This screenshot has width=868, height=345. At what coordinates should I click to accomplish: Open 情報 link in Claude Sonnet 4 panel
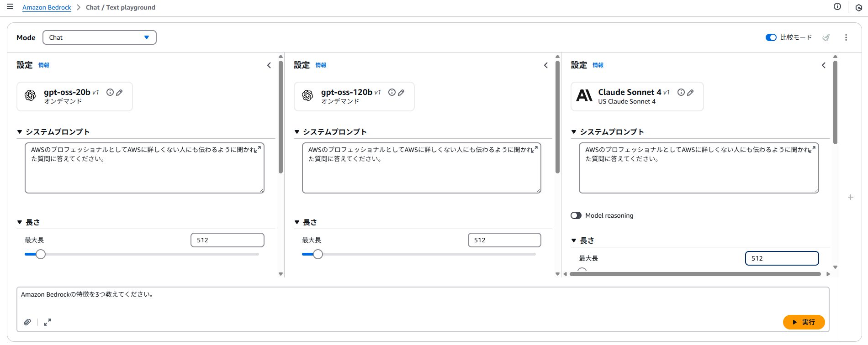pyautogui.click(x=598, y=65)
